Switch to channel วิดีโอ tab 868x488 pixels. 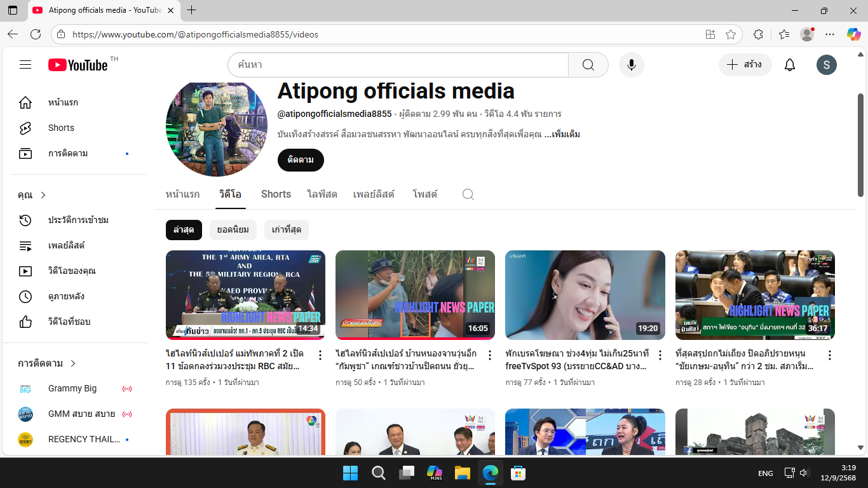point(230,194)
